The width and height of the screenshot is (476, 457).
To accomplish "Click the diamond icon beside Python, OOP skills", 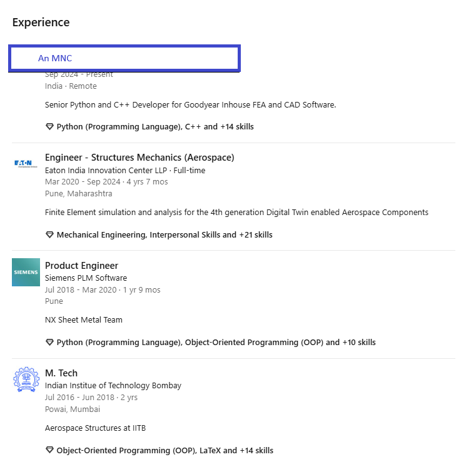I will (x=49, y=343).
